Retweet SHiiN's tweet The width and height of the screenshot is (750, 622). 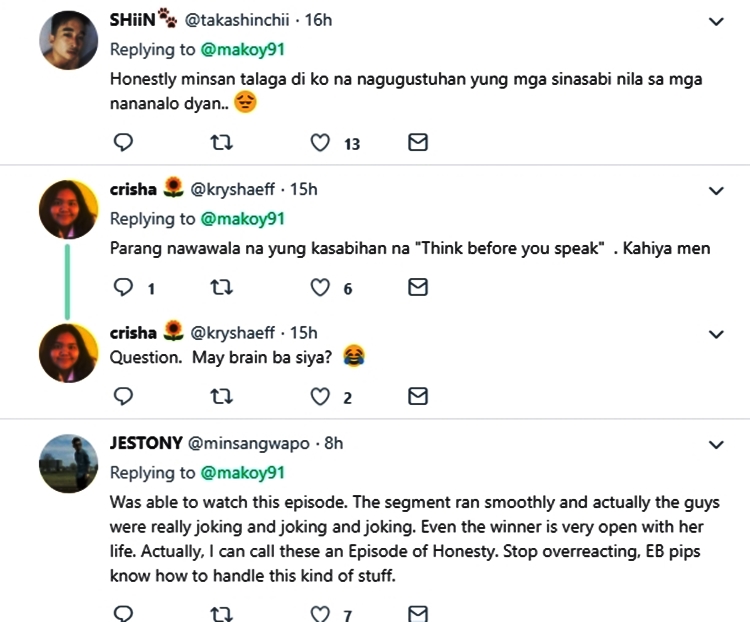click(223, 143)
